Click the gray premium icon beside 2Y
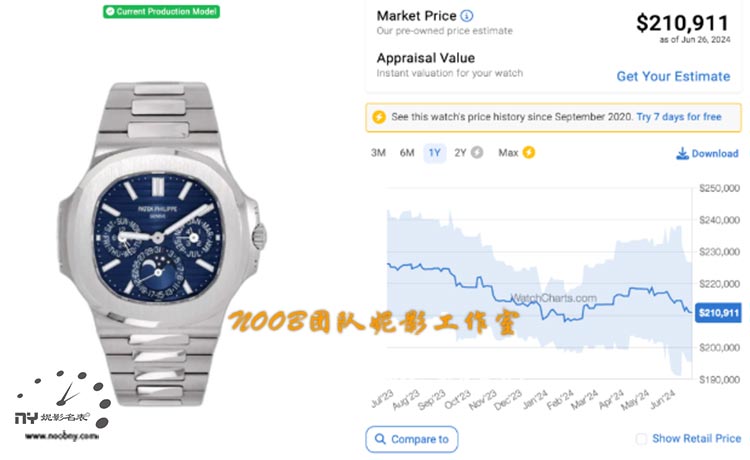Image resolution: width=750 pixels, height=460 pixels. point(477,153)
